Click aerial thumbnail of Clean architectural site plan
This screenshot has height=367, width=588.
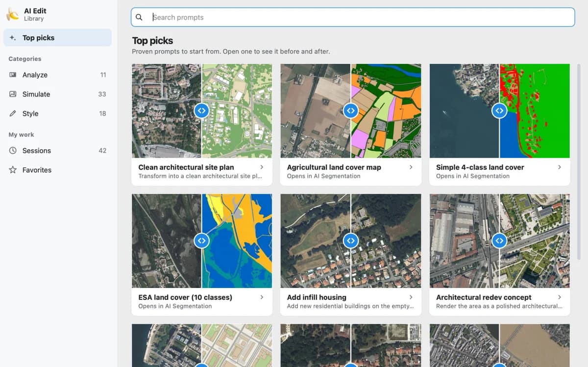pyautogui.click(x=167, y=111)
